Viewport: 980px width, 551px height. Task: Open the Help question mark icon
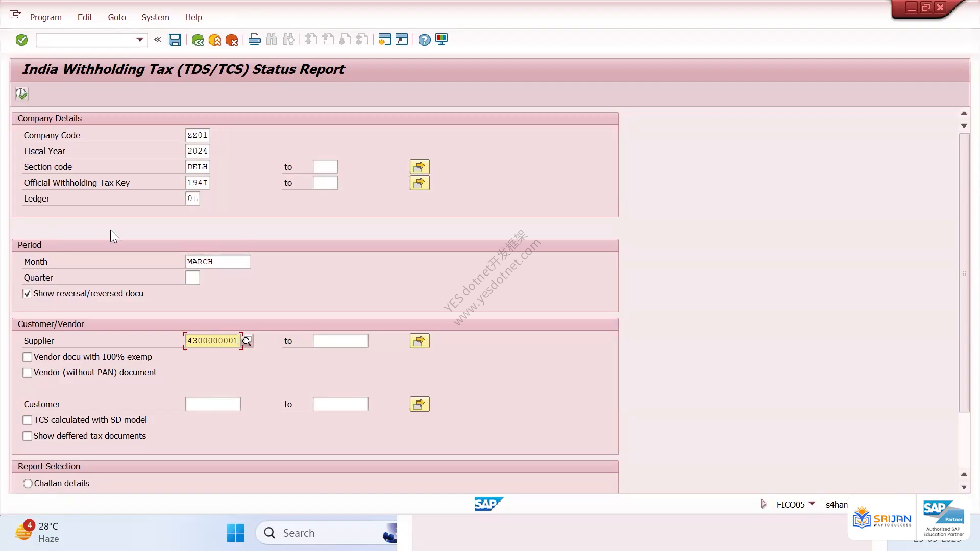click(x=424, y=40)
